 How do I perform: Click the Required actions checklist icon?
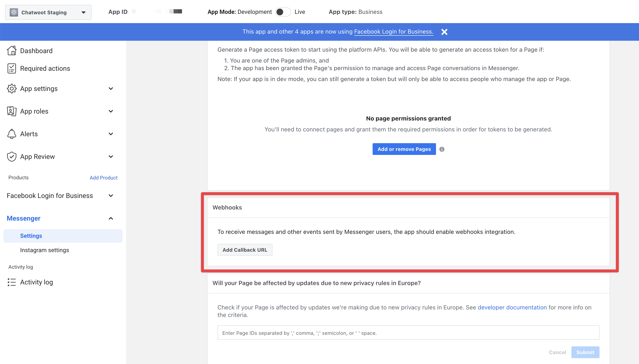pyautogui.click(x=12, y=68)
